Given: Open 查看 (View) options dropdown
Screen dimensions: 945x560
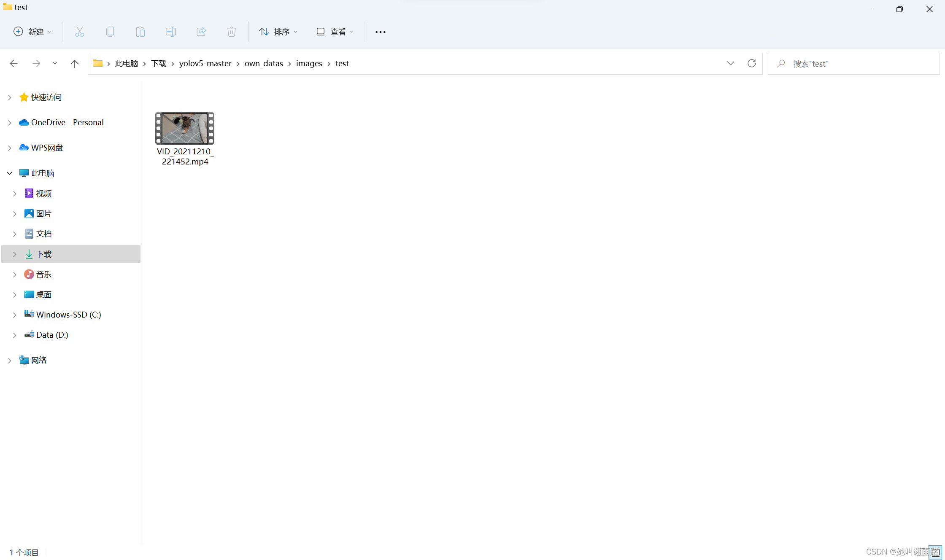Looking at the screenshot, I should point(337,31).
